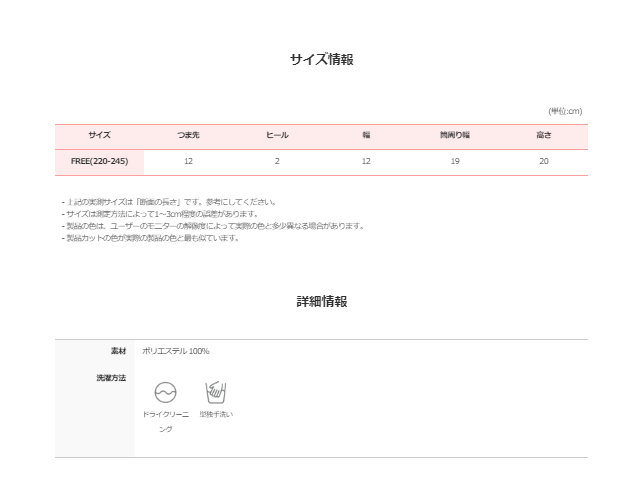Click the 筒周り幅 value 19
The height and width of the screenshot is (499, 644).
point(455,161)
